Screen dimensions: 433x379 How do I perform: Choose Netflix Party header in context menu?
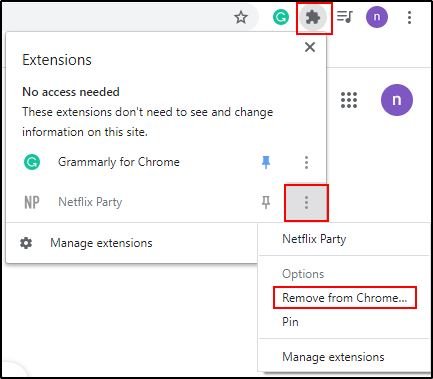[314, 239]
